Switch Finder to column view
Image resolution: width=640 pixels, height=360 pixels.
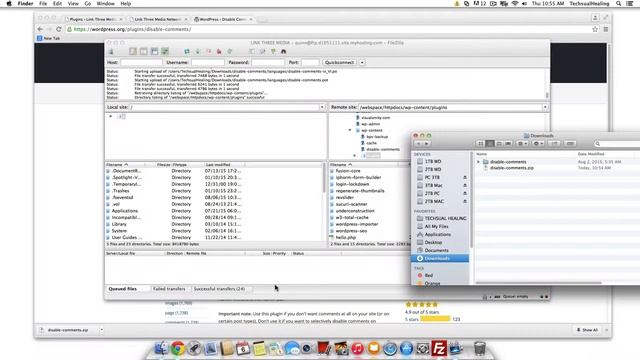pos(499,143)
